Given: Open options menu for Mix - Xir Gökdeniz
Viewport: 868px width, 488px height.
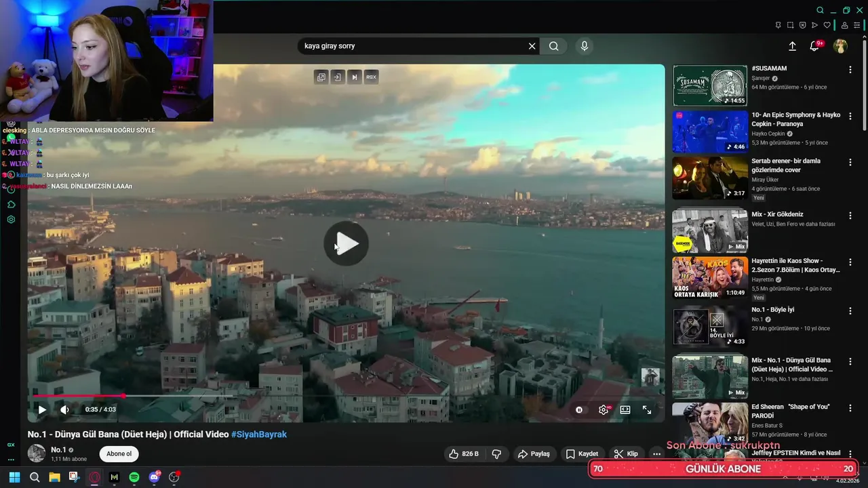Looking at the screenshot, I should coord(850,216).
